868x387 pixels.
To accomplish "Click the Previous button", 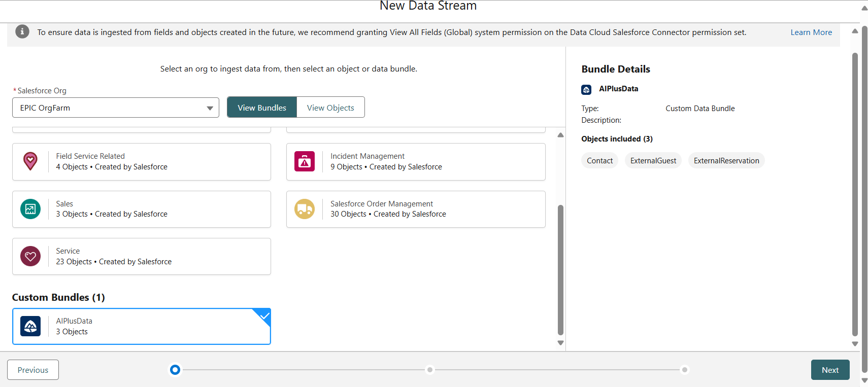I will click(33, 370).
